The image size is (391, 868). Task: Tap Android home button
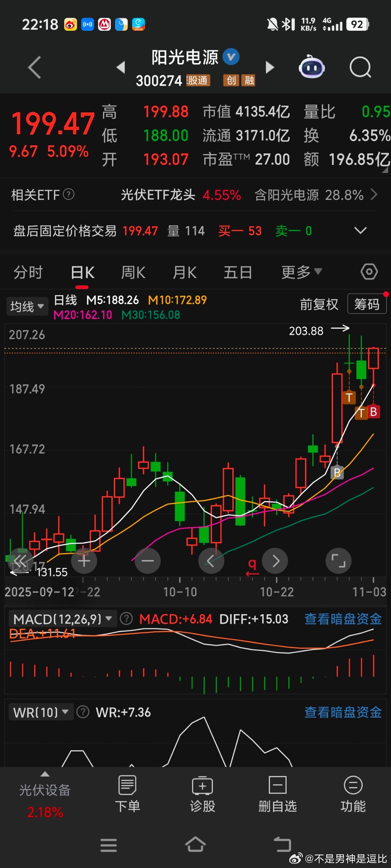click(195, 845)
